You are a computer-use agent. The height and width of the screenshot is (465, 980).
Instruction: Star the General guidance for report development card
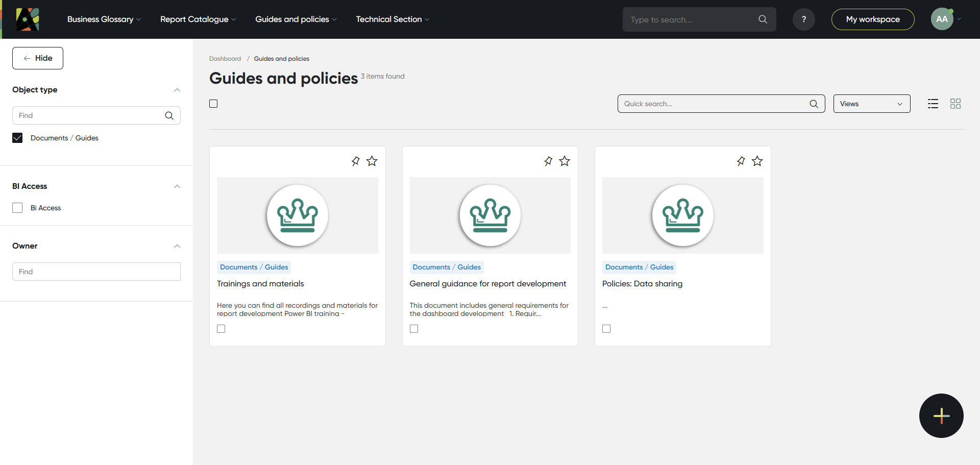pyautogui.click(x=565, y=161)
